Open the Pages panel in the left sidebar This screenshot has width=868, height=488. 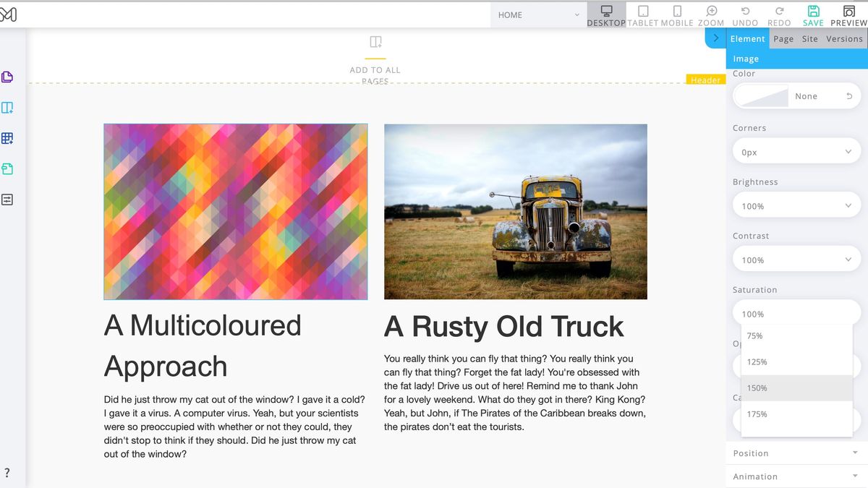7,77
